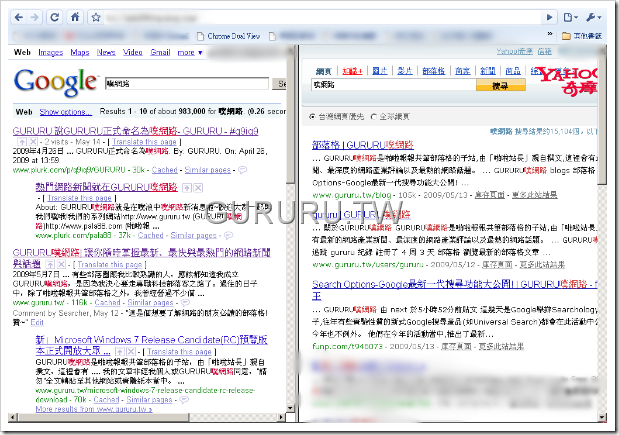
Task: Open the Gmail link in Google's top bar
Action: (160, 52)
